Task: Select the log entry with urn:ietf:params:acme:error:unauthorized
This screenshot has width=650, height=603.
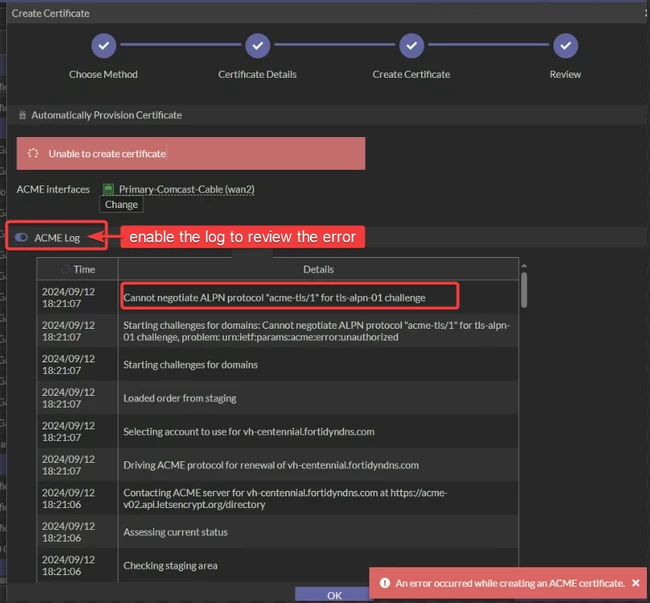Action: (277, 331)
